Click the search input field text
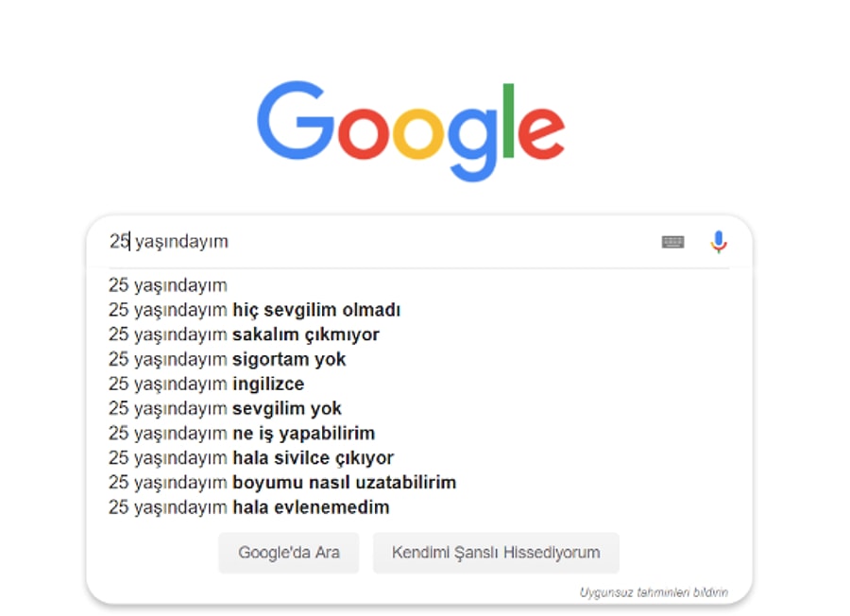850x616 pixels. [x=169, y=241]
